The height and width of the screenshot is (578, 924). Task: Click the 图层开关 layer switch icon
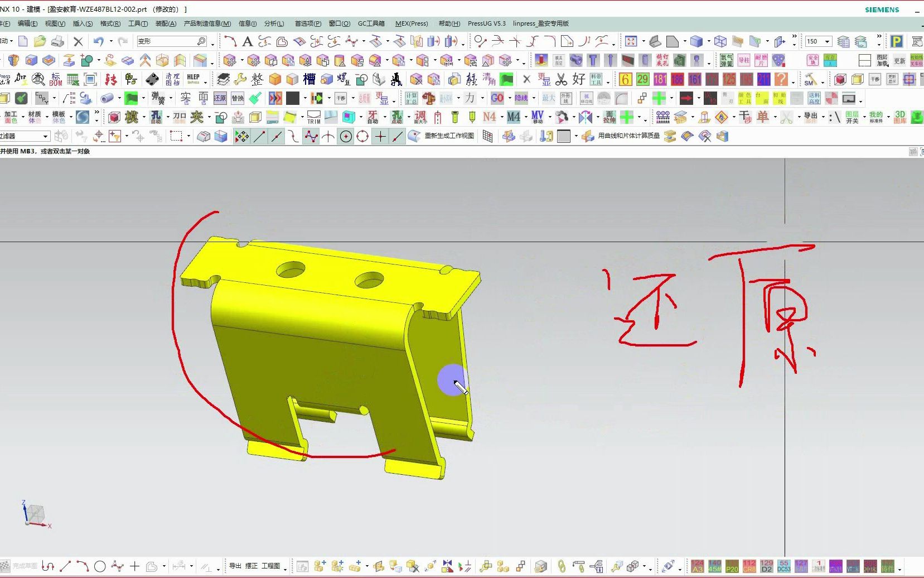coord(853,117)
